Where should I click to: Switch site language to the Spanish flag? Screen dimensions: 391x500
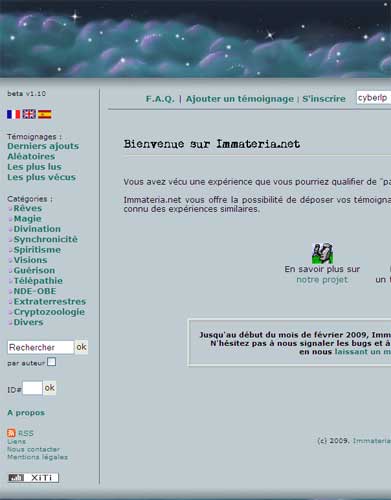pos(45,114)
